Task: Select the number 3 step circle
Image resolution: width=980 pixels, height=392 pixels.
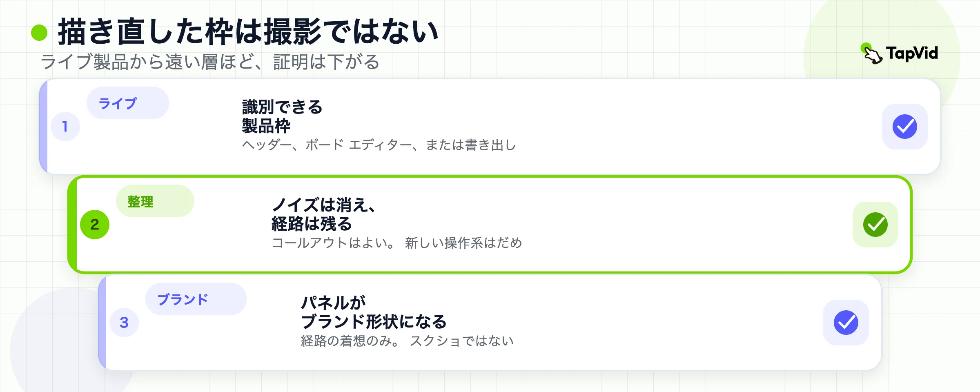Action: (x=124, y=323)
